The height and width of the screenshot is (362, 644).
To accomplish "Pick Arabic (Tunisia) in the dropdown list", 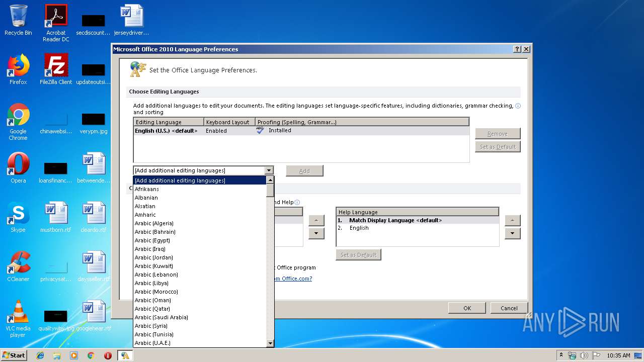I will [x=200, y=334].
